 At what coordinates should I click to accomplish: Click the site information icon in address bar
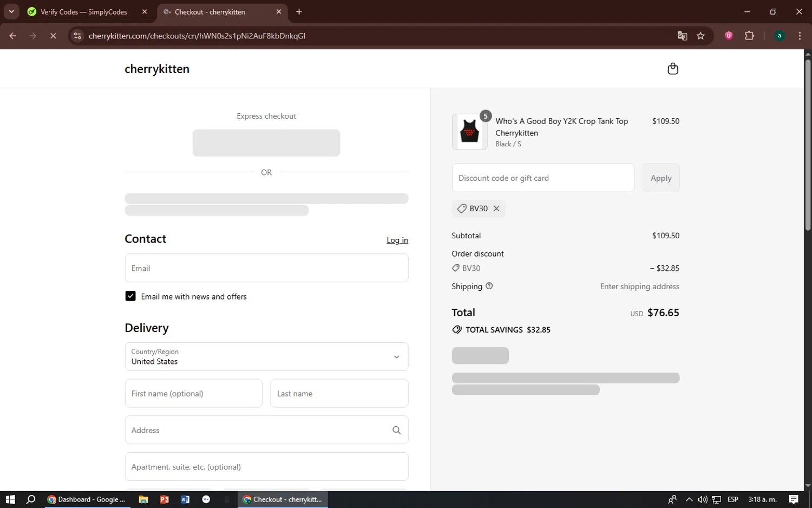click(77, 36)
